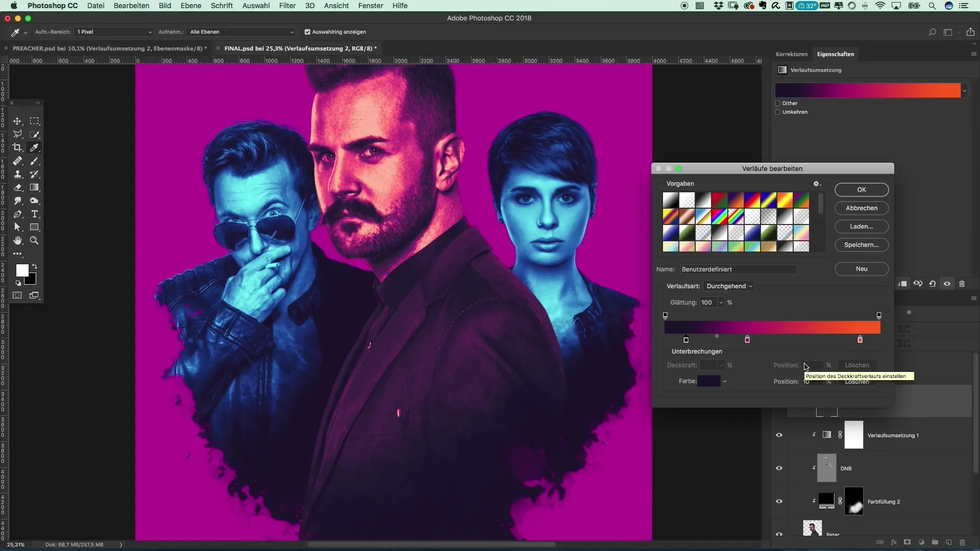Screen dimensions: 980x551
Task: Open the Farbe swatch dropdown arrow
Action: tap(725, 381)
